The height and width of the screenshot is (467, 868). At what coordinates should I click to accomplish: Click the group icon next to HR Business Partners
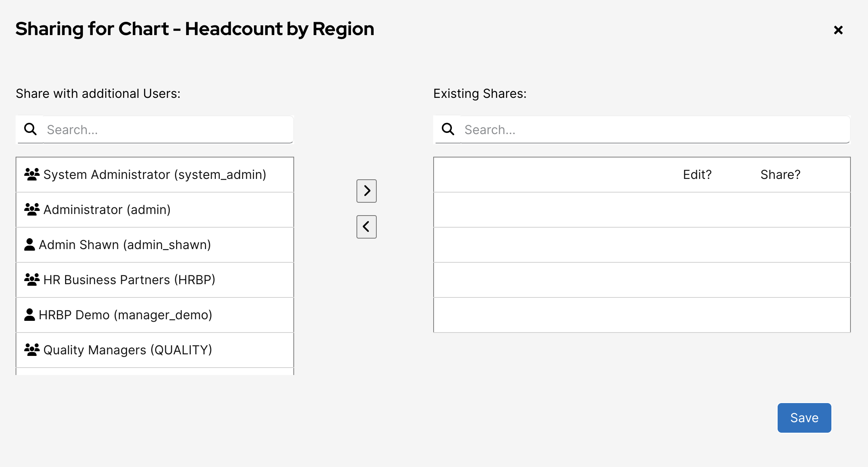32,279
